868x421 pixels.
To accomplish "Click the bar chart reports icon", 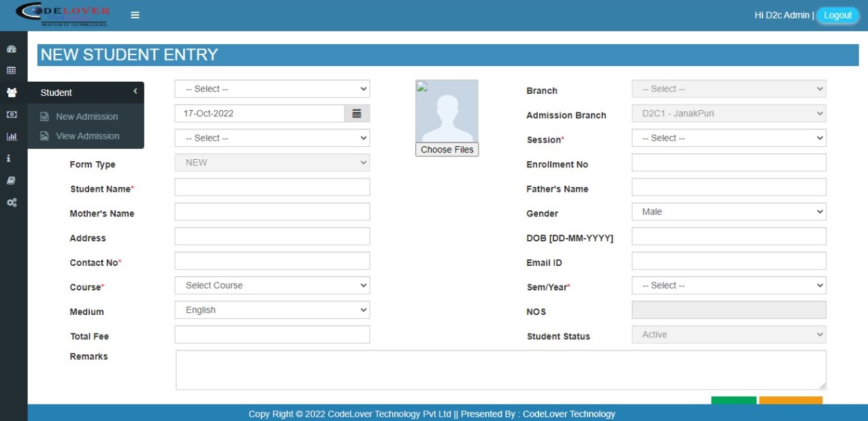I will pos(11,136).
